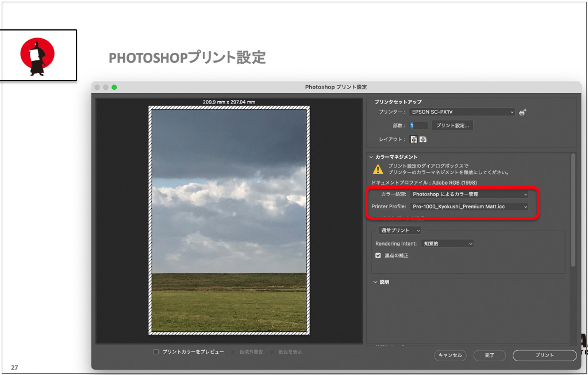The image size is (588, 375).
Task: Collapse the カラーマネジメント section
Action: point(371,157)
